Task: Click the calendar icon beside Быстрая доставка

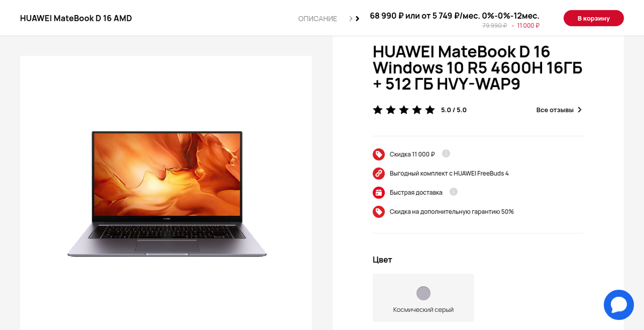Action: click(379, 193)
